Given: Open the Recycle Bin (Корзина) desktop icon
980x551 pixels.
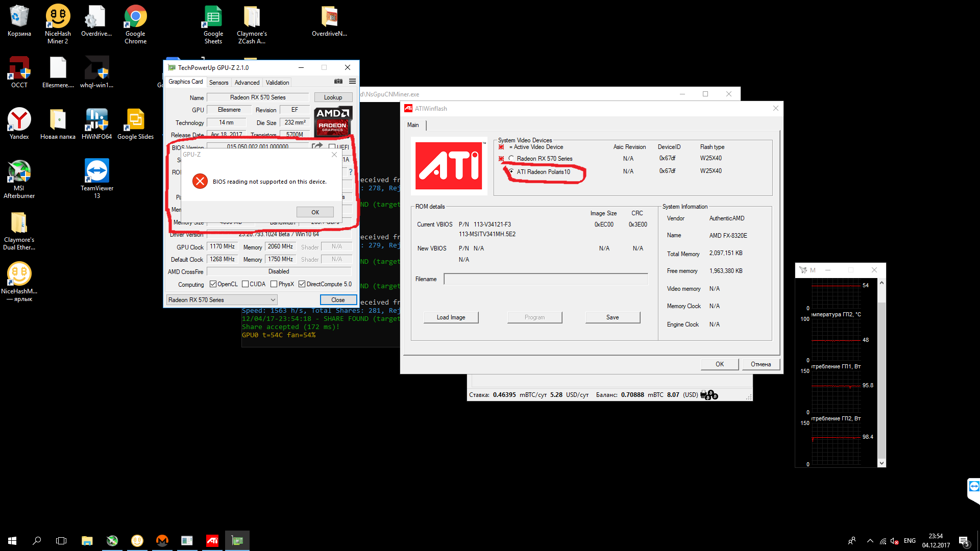Looking at the screenshot, I should pyautogui.click(x=19, y=21).
